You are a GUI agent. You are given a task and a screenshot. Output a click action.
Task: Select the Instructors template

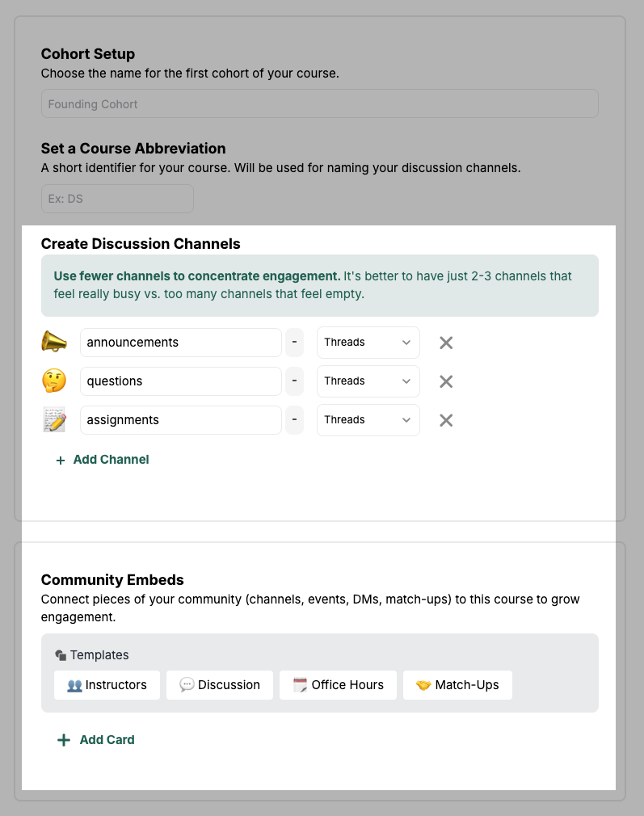(x=107, y=685)
